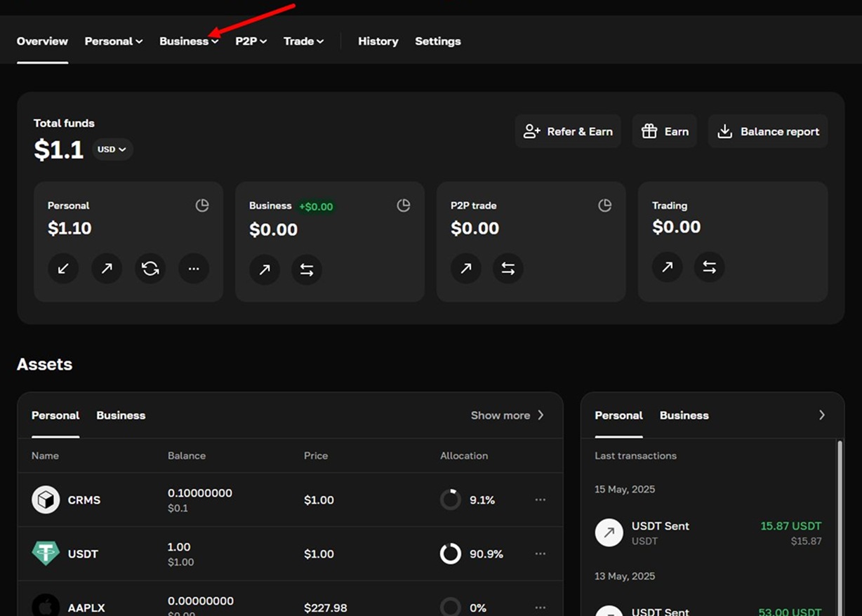The width and height of the screenshot is (862, 616).
Task: Expand the P2P navigation dropdown
Action: click(x=251, y=41)
